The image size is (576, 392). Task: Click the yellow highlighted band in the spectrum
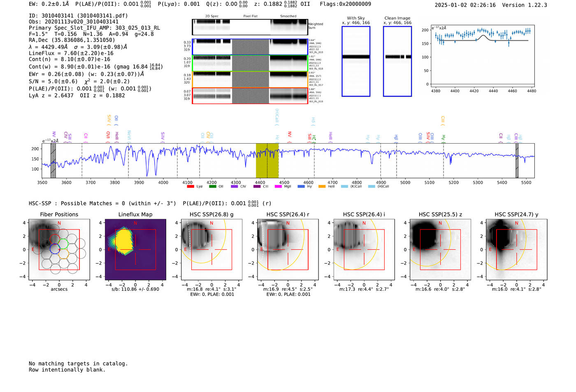point(267,160)
